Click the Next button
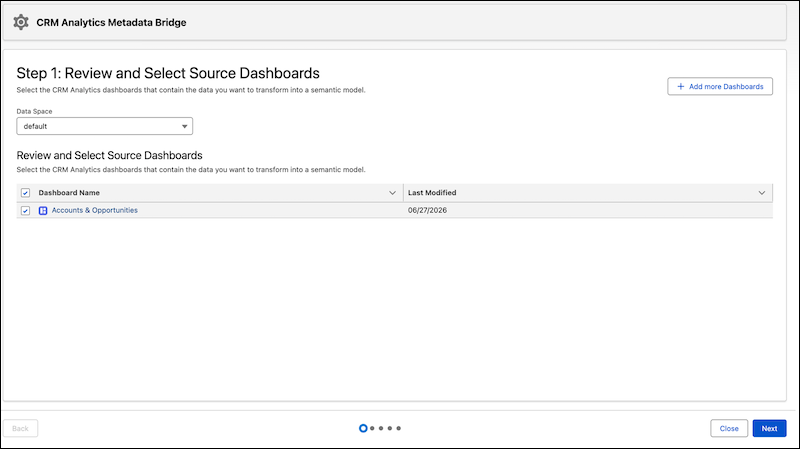800x449 pixels. [769, 429]
